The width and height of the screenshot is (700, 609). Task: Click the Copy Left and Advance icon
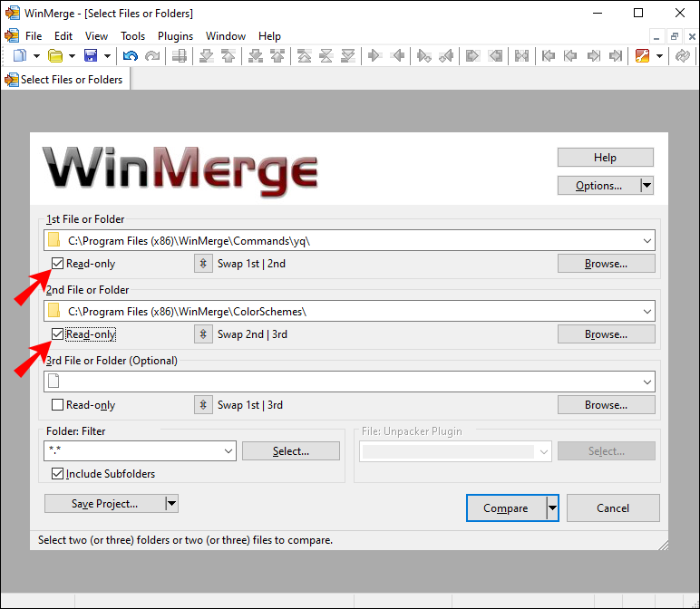[446, 56]
